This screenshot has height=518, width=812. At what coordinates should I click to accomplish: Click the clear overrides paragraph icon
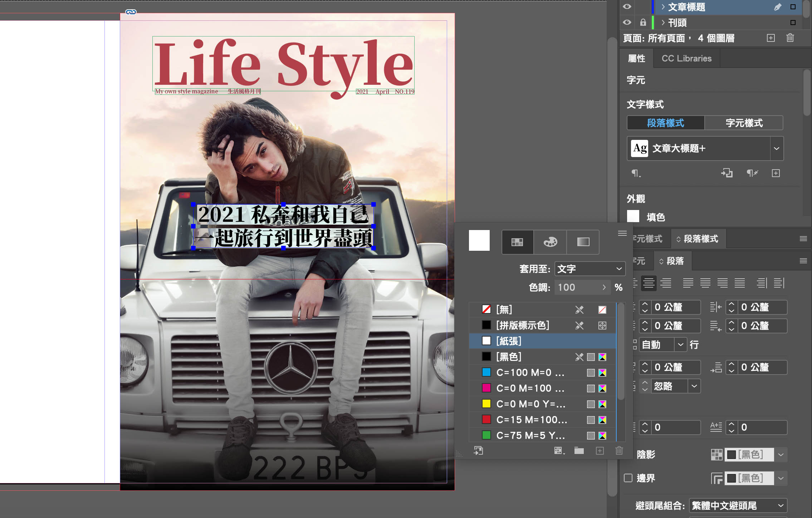click(x=752, y=174)
